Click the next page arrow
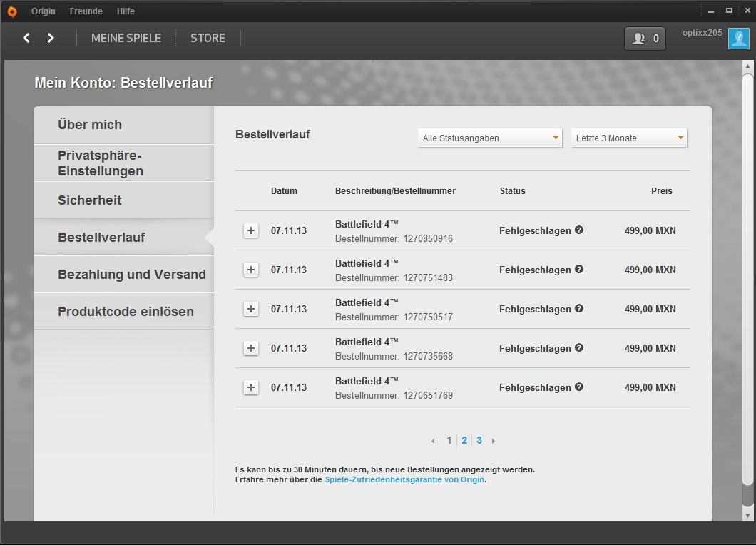756x545 pixels. pyautogui.click(x=494, y=441)
